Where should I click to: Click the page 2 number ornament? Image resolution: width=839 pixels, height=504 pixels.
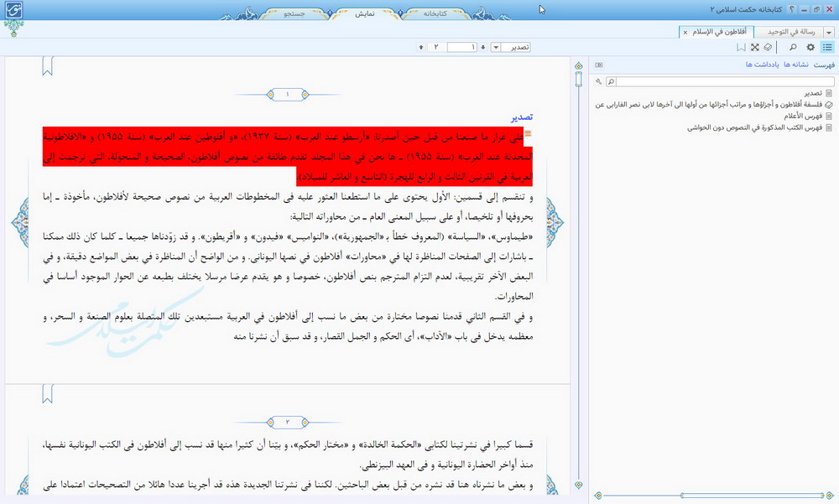point(287,422)
